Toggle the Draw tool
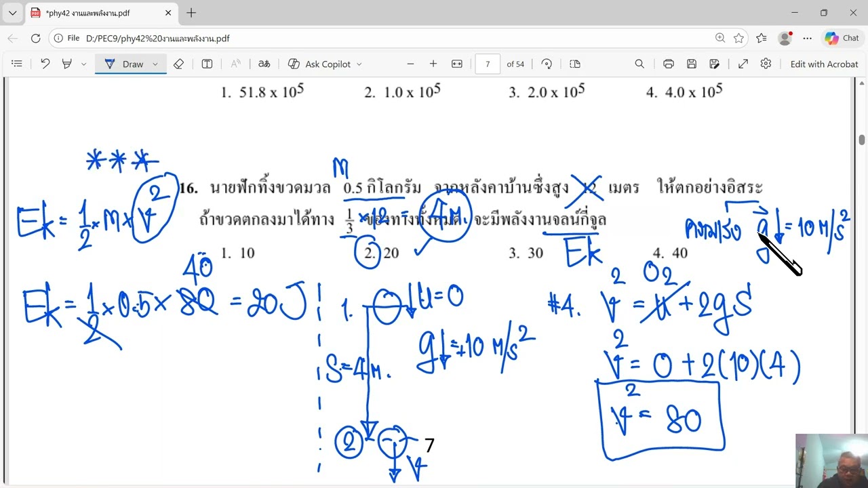 125,64
